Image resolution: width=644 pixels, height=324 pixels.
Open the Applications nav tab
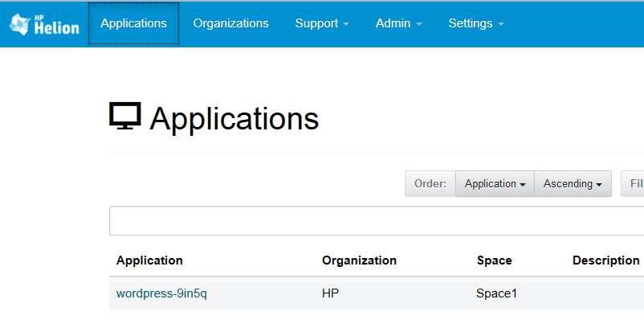click(x=133, y=23)
